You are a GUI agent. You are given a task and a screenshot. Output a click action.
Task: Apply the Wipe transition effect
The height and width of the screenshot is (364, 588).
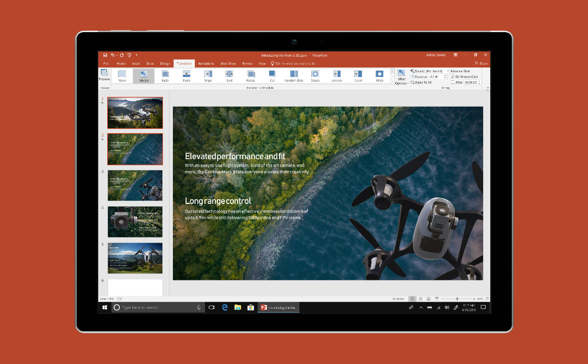tap(207, 76)
